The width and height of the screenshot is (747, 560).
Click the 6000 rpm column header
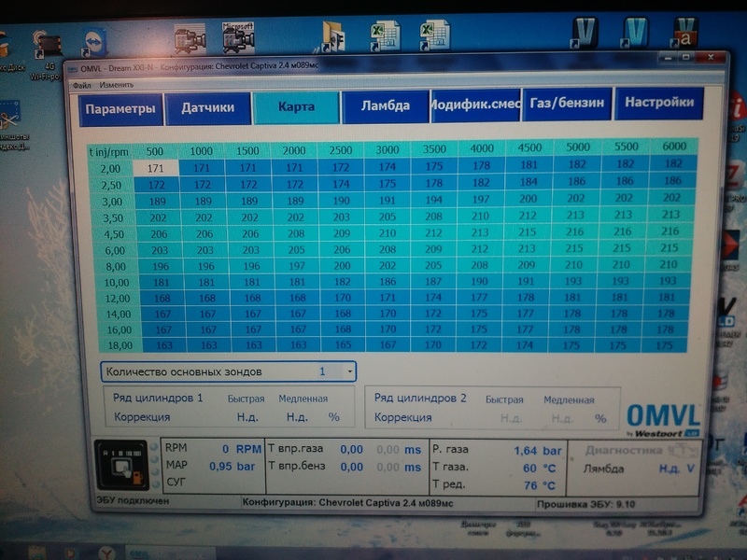click(x=674, y=147)
